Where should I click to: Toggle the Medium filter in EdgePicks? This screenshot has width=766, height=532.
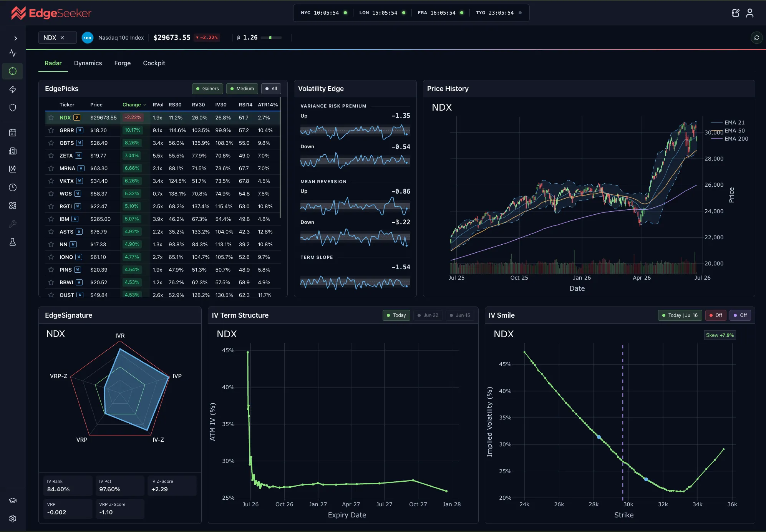coord(242,89)
